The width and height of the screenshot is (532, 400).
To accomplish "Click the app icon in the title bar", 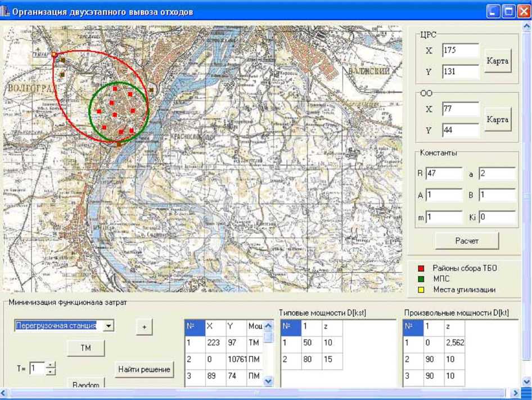I will coord(7,11).
